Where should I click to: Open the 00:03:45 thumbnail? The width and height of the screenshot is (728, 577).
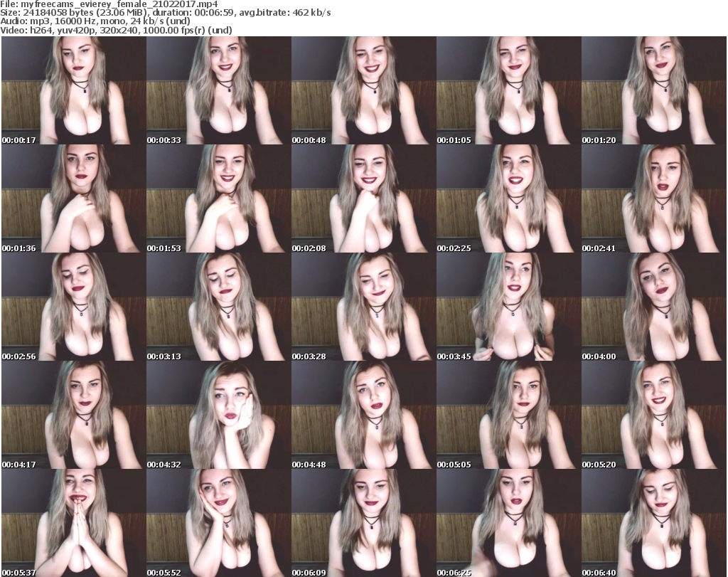pos(509,307)
